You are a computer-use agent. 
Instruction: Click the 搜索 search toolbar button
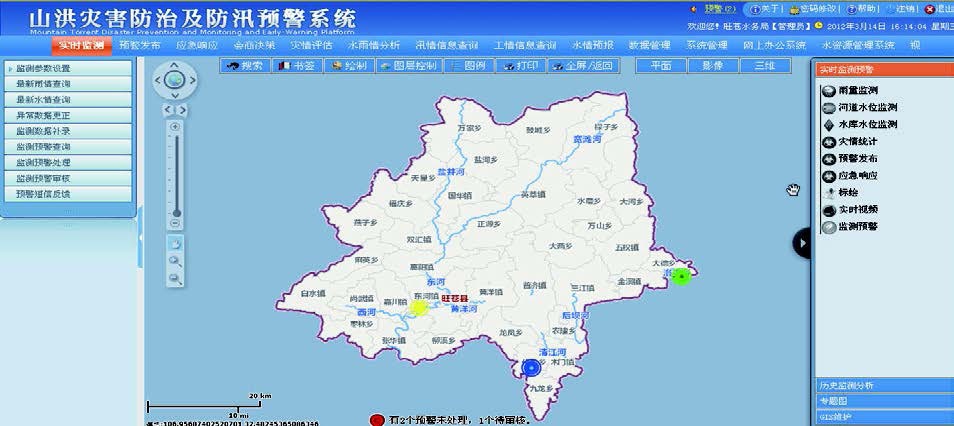(x=244, y=66)
